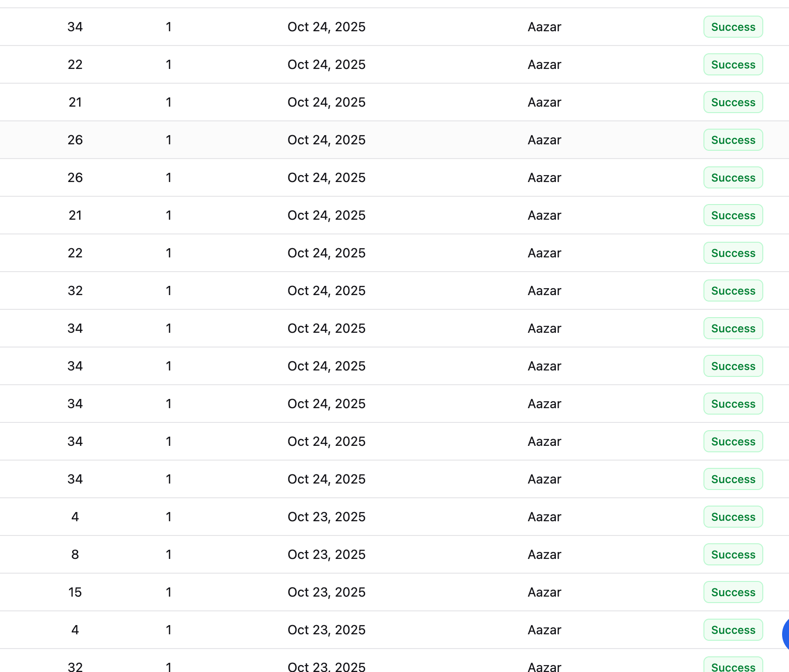Click Success badge in the topmost 34 row
The height and width of the screenshot is (672, 789).
click(x=733, y=27)
